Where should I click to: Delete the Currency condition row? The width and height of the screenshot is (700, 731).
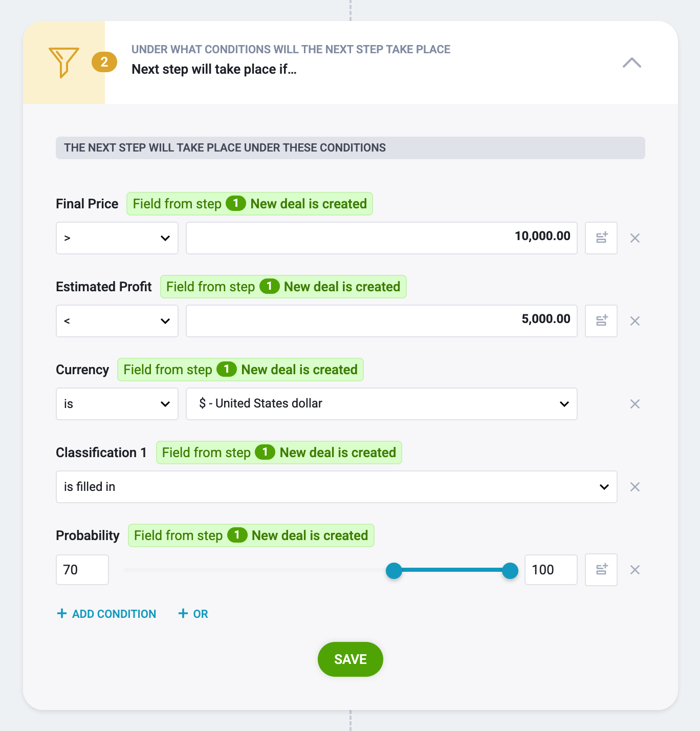click(635, 404)
